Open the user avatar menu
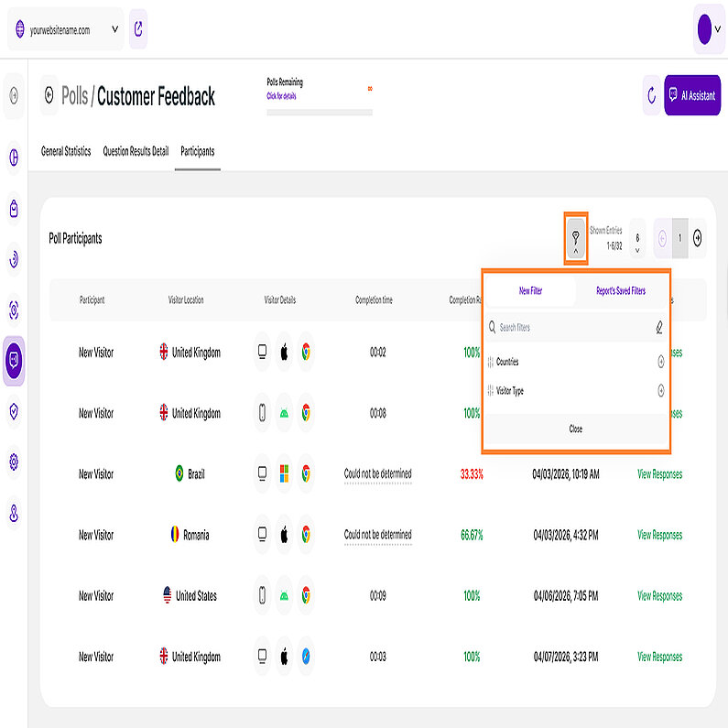This screenshot has height=728, width=728. pos(709,29)
